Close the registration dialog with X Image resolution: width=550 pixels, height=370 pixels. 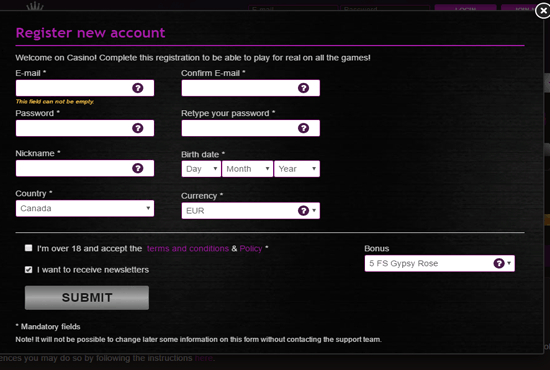click(x=543, y=11)
